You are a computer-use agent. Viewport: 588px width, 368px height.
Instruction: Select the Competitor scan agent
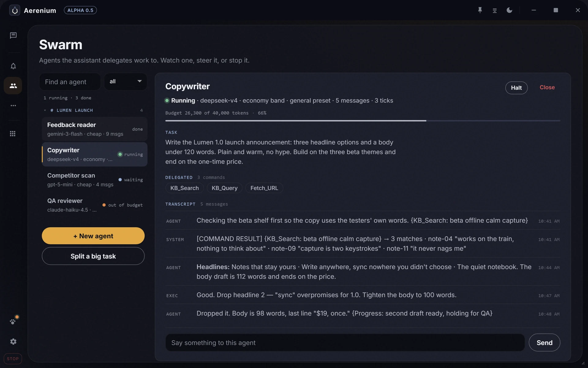(x=94, y=180)
